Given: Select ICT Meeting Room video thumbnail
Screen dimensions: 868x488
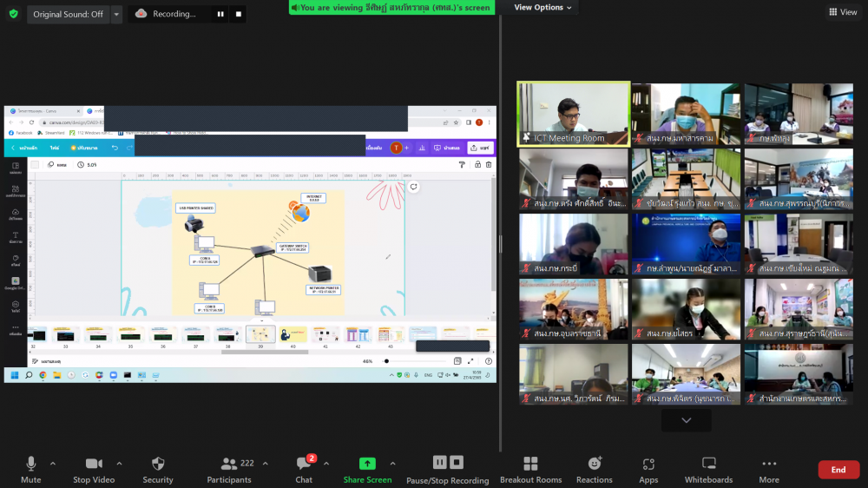Looking at the screenshot, I should 573,114.
